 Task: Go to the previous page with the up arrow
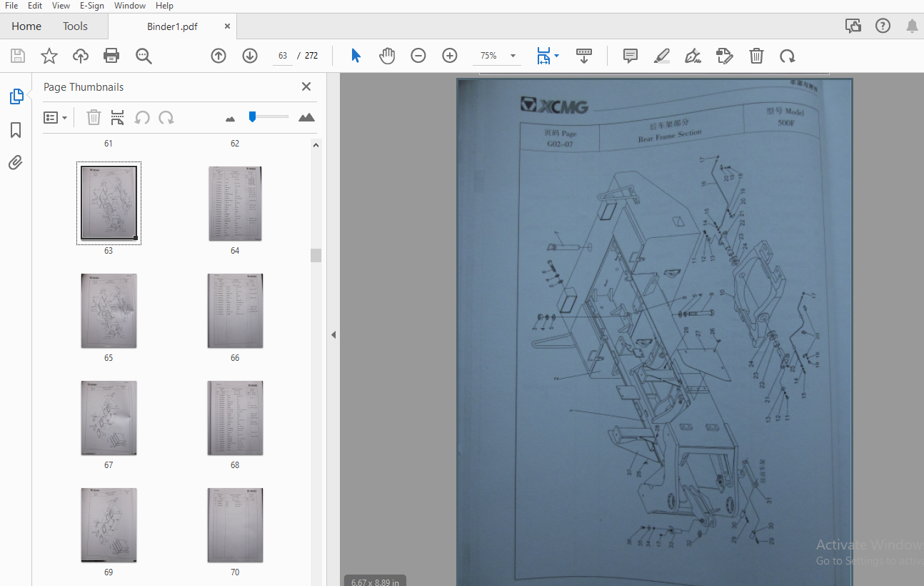[219, 56]
